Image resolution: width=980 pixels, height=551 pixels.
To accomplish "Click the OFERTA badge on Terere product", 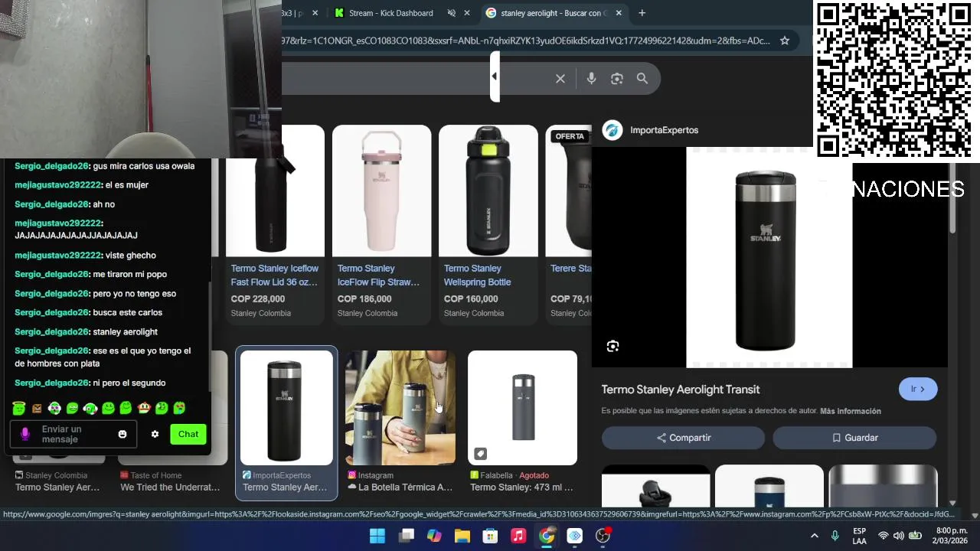I will point(570,136).
